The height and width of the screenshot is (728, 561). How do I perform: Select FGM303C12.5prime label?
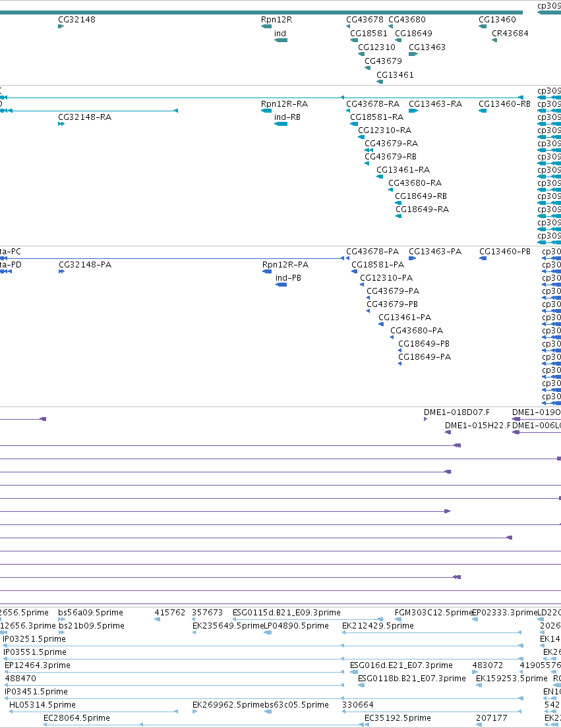[433, 613]
